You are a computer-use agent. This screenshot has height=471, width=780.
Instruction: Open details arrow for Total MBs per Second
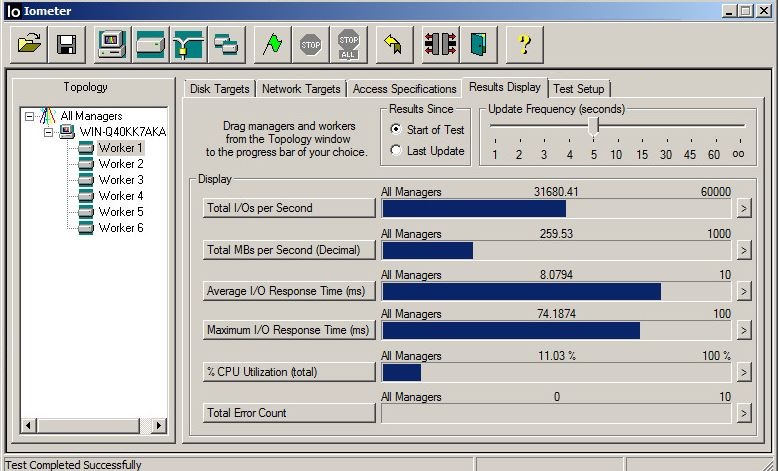click(744, 250)
